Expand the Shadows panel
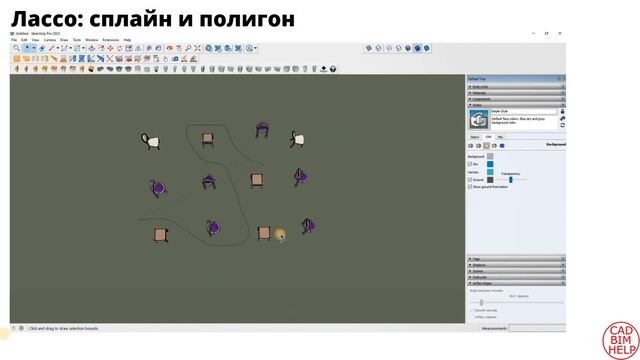The width and height of the screenshot is (640, 360). point(516,265)
